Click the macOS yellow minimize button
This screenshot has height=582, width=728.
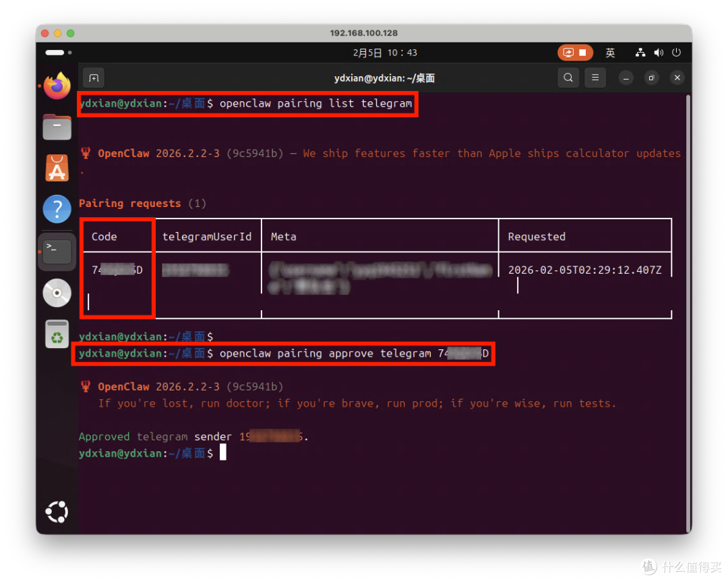point(57,34)
